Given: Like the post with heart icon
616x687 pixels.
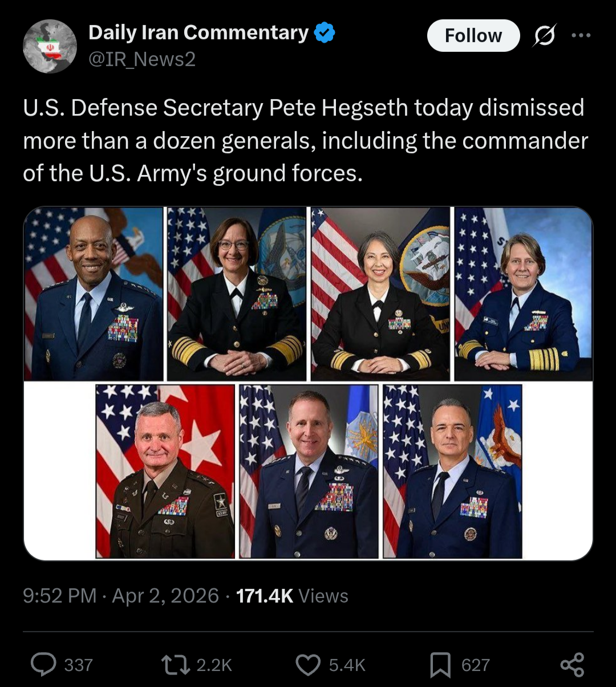Looking at the screenshot, I should pos(308,665).
